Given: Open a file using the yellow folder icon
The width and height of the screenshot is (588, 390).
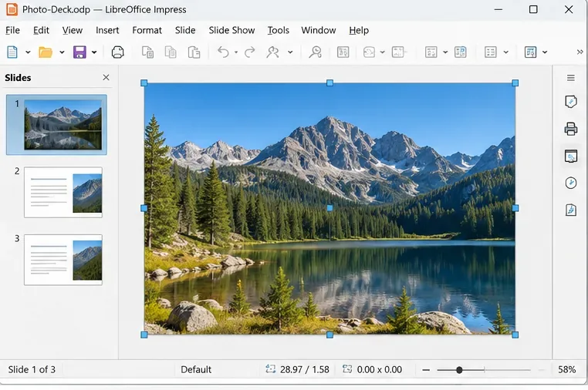Looking at the screenshot, I should point(46,52).
